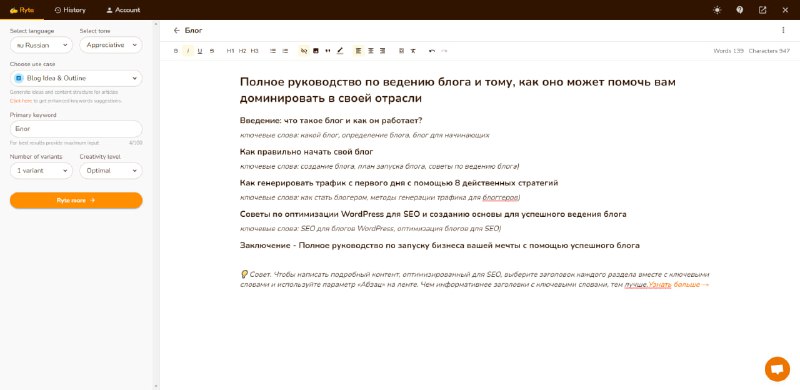Toggle bold formatting in the editor toolbar
Viewport: 800px width, 390px height.
(x=176, y=51)
